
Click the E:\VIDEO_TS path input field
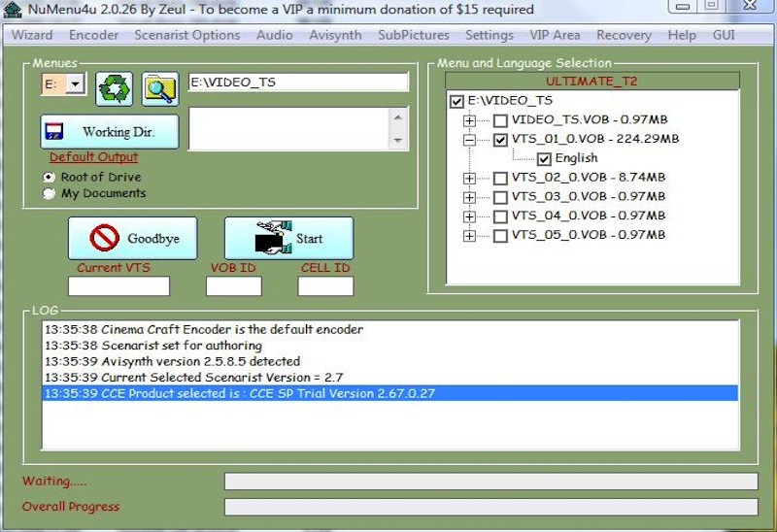coord(297,83)
